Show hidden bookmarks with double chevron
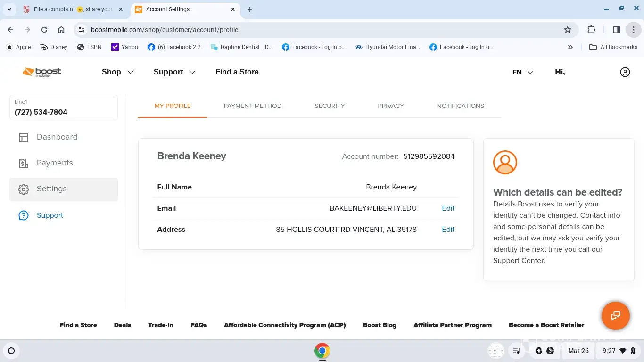Screen dimensions: 644x362 point(570,47)
